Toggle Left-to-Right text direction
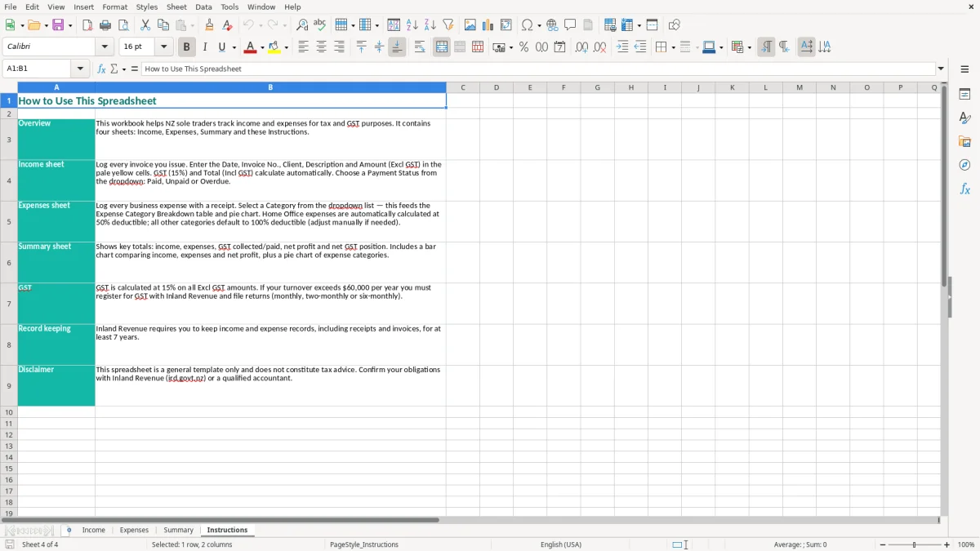The height and width of the screenshot is (551, 980). (766, 47)
